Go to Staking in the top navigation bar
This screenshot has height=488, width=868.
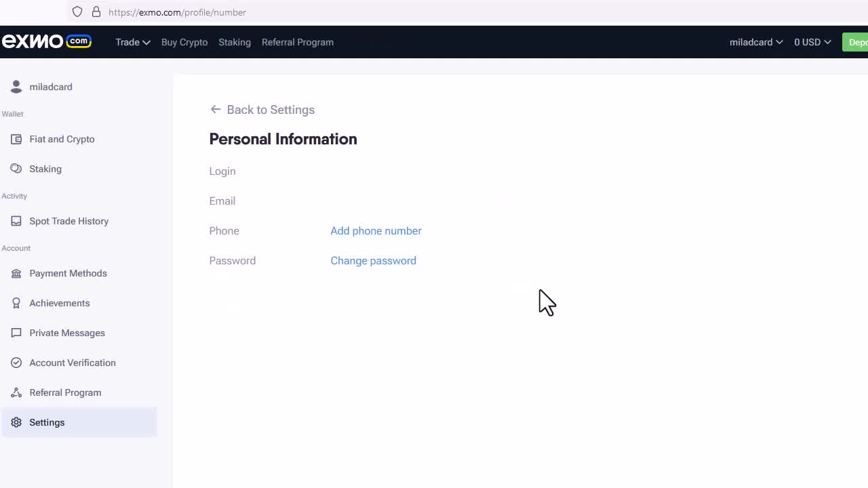235,42
